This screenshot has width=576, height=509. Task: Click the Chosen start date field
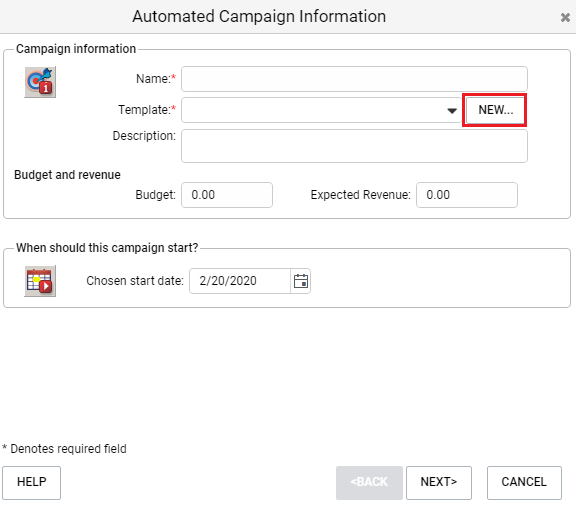click(x=240, y=281)
